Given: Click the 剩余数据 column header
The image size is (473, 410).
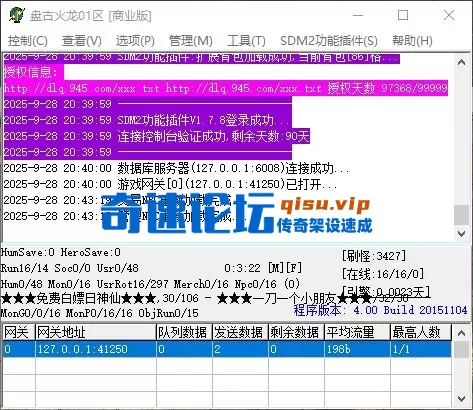Looking at the screenshot, I should click(x=296, y=332).
